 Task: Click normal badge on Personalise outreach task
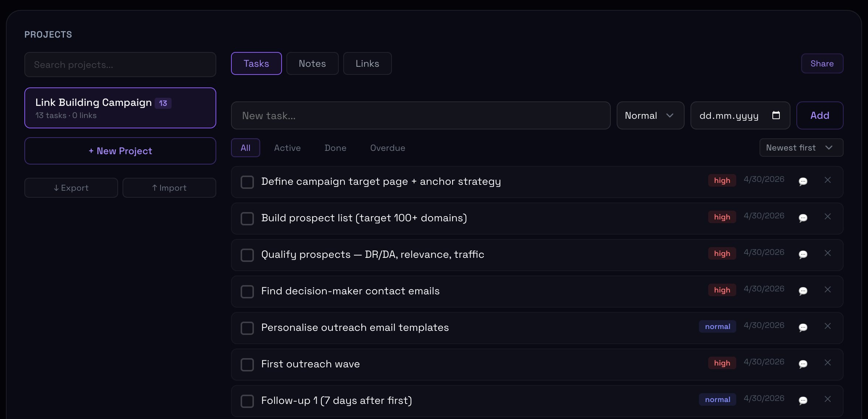(x=717, y=326)
